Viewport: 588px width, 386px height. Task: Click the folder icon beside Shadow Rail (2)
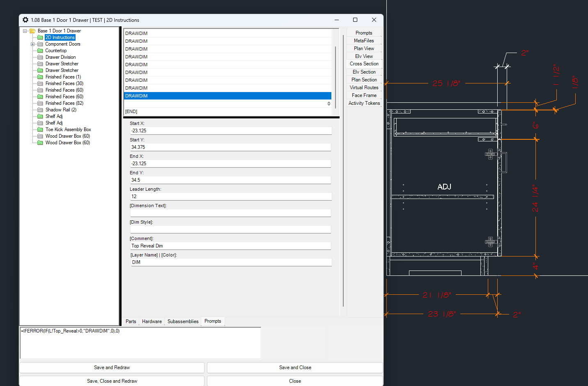point(40,110)
